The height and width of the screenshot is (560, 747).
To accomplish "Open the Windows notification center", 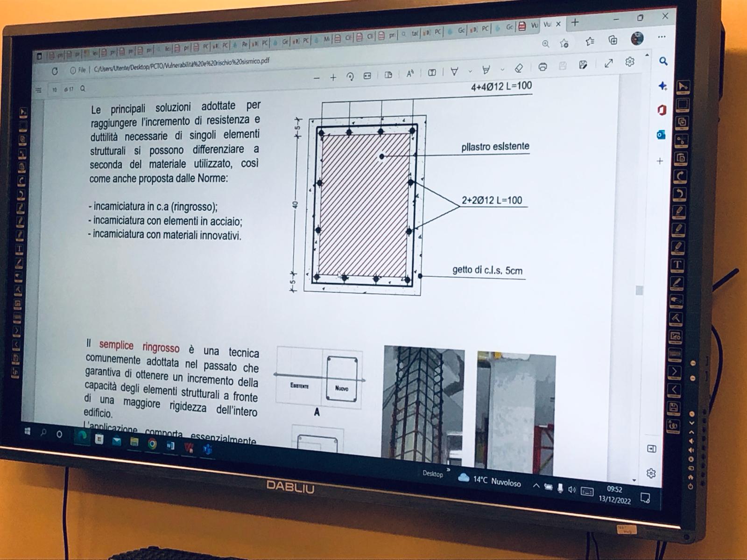I will pos(645,497).
